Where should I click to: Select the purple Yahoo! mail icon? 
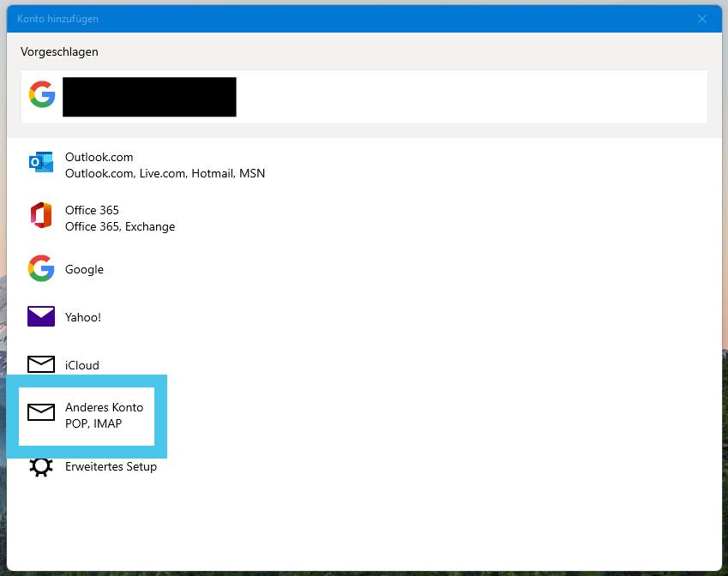[41, 316]
